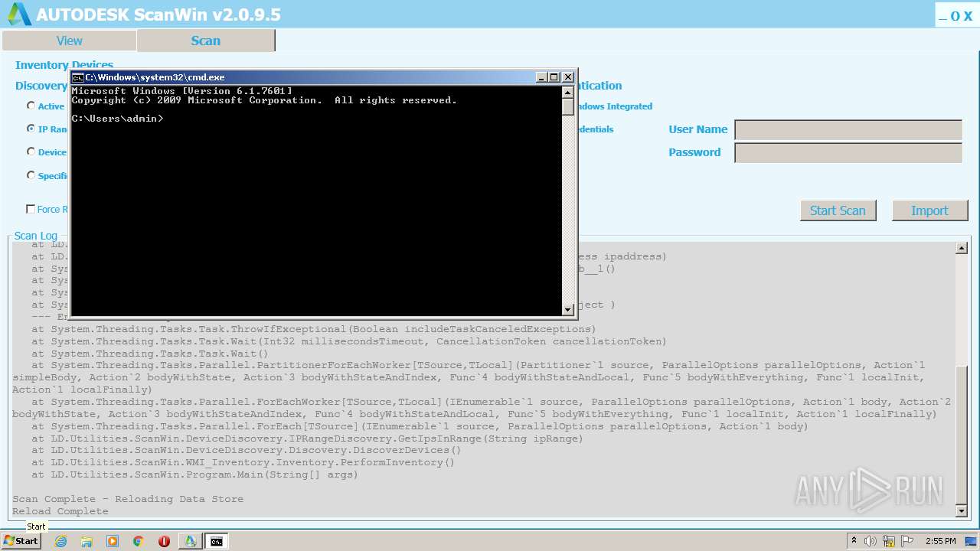Click cmd.exe scrollbar thumb
The image size is (980, 551).
(x=567, y=106)
